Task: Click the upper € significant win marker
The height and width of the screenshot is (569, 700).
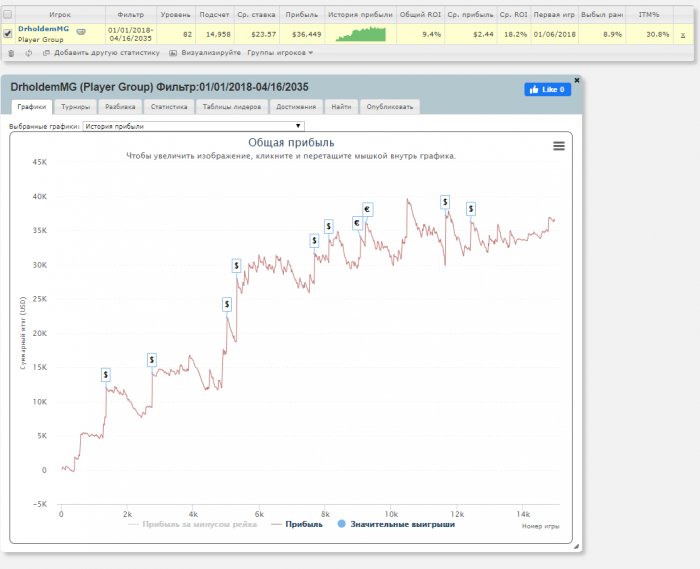Action: 367,209
